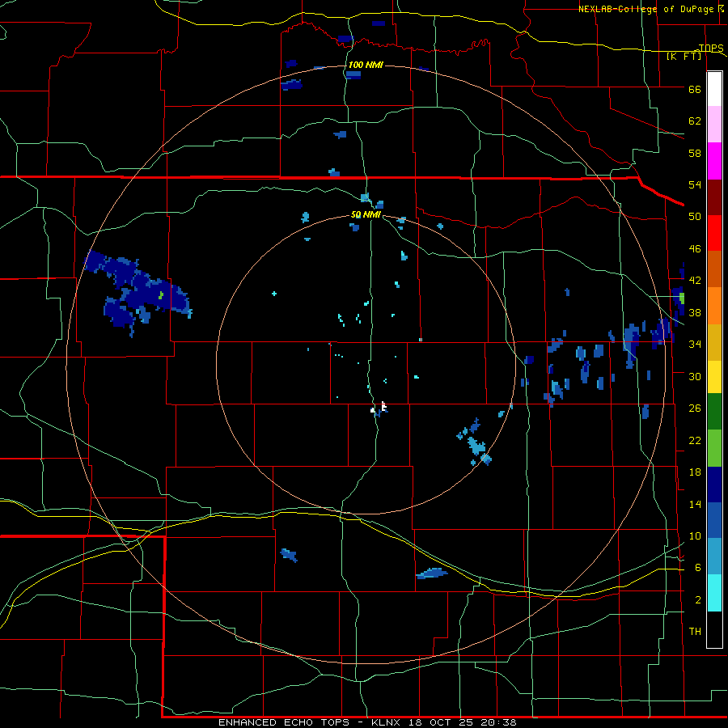Click the '14' legend value
The height and width of the screenshot is (728, 728).
(695, 504)
